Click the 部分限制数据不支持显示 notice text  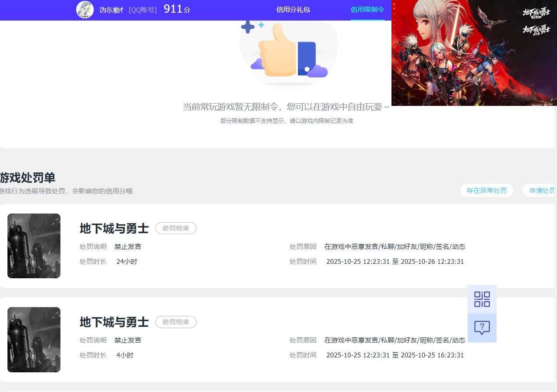287,121
